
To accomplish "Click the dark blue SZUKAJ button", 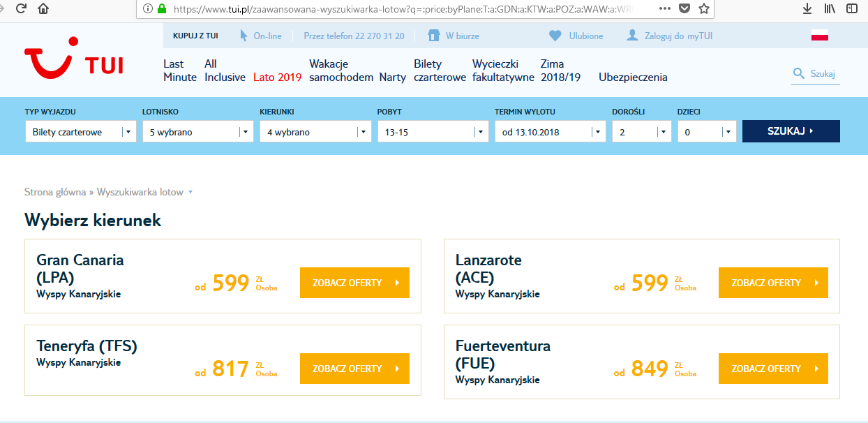I will coord(791,131).
